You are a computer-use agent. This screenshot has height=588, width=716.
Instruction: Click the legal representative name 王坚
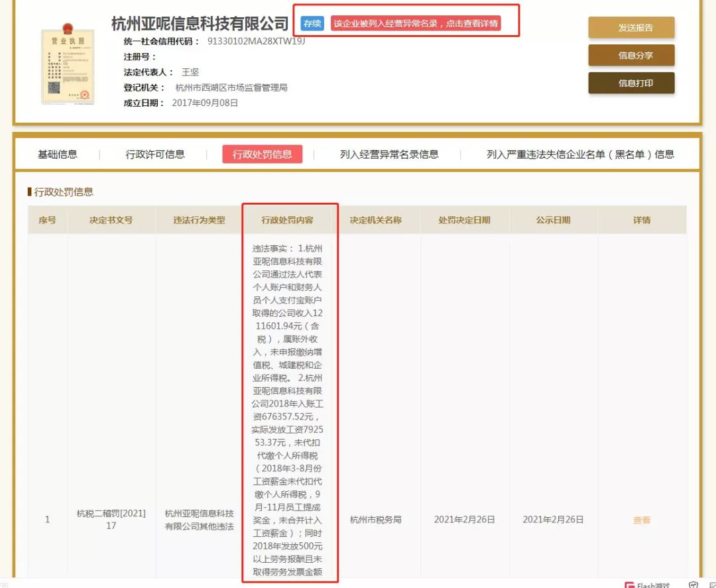(190, 72)
